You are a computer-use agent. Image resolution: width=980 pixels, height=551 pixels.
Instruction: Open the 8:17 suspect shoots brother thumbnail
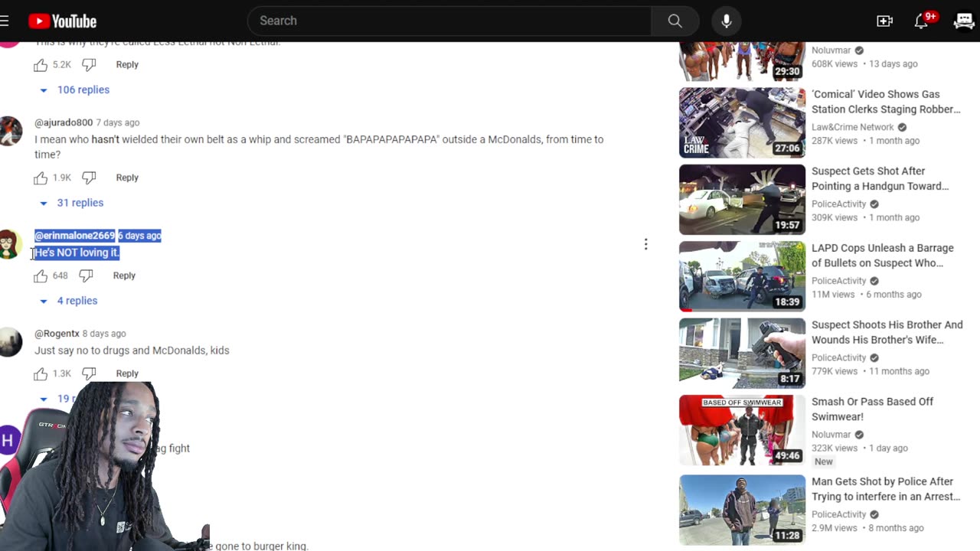coord(742,354)
